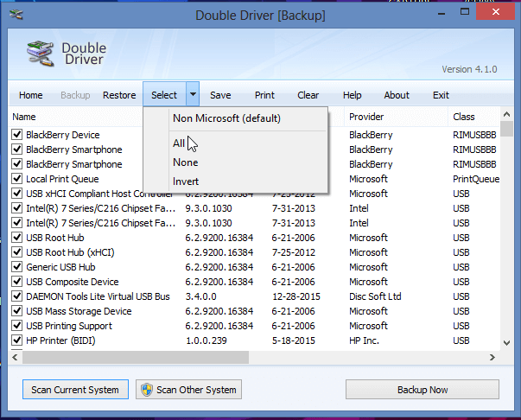The image size is (521, 420).
Task: Click Clear in the toolbar
Action: click(308, 95)
